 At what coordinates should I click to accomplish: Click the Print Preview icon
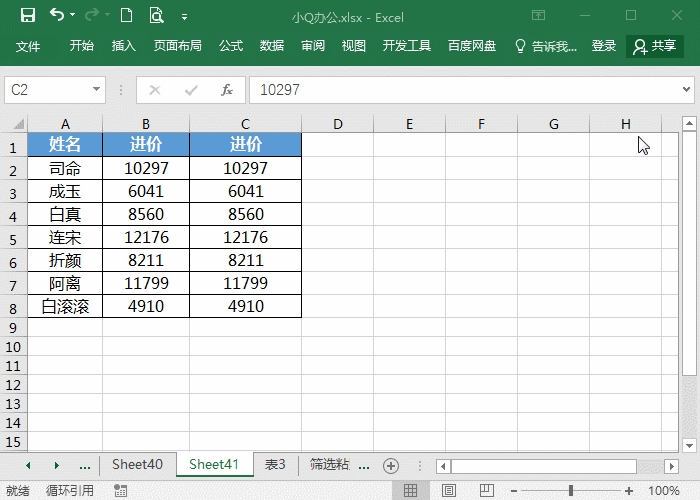pyautogui.click(x=156, y=16)
